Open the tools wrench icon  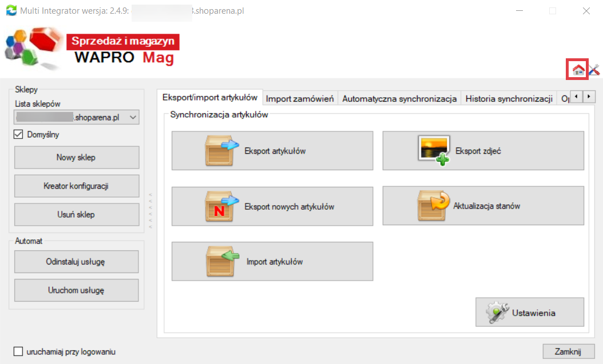pyautogui.click(x=594, y=70)
